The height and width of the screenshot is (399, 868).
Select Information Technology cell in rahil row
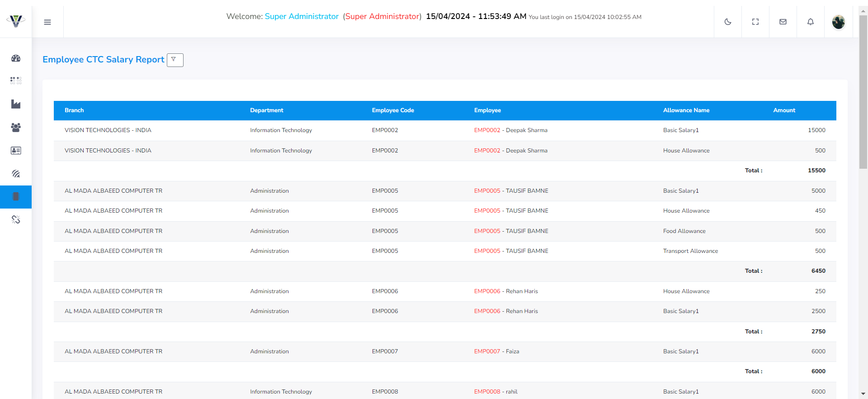[x=281, y=392]
